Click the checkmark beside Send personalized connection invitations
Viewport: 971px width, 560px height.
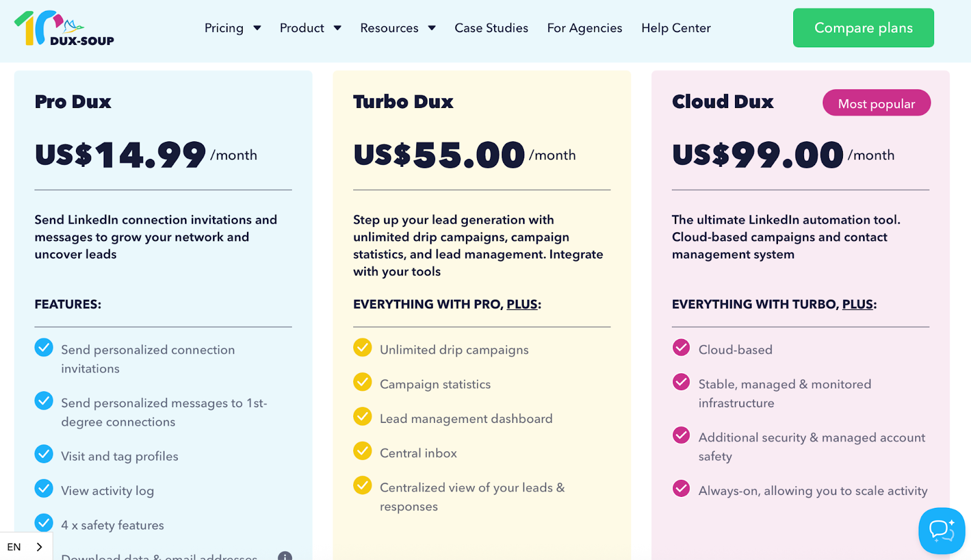point(43,348)
